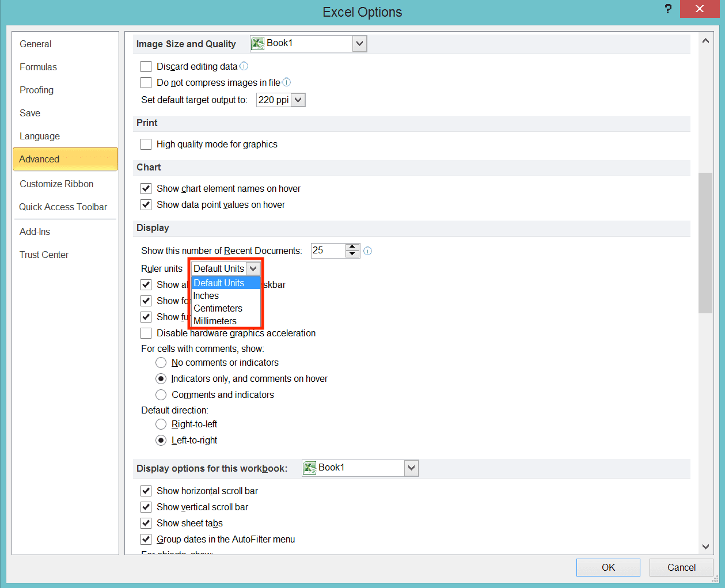This screenshot has height=588, width=725.
Task: Select Centimeters from the Ruler units list
Action: tap(218, 308)
